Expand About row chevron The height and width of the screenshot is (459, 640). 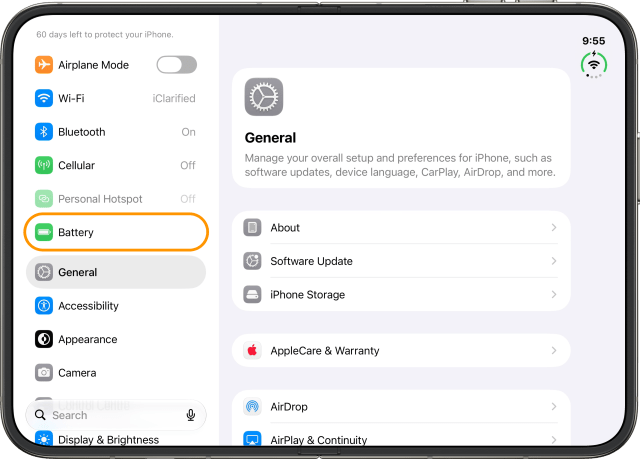(554, 227)
